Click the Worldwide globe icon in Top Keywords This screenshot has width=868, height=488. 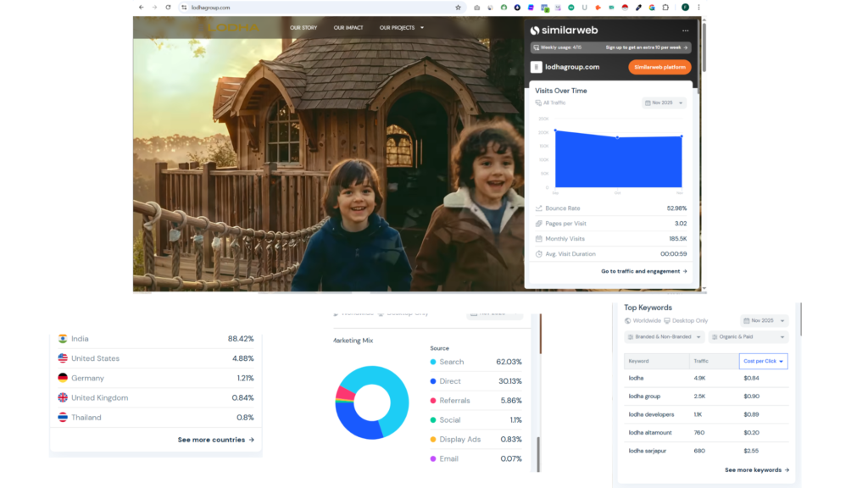coord(627,320)
